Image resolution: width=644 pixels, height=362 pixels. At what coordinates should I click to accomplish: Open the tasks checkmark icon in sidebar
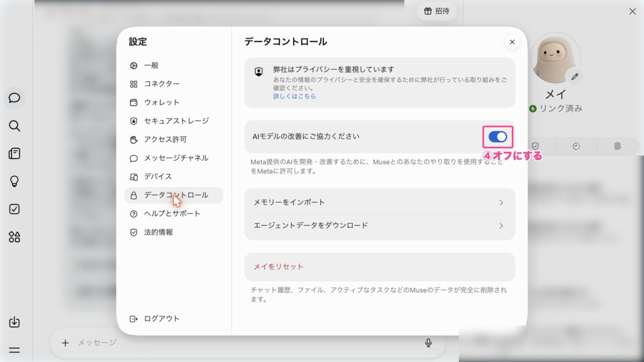(x=14, y=209)
